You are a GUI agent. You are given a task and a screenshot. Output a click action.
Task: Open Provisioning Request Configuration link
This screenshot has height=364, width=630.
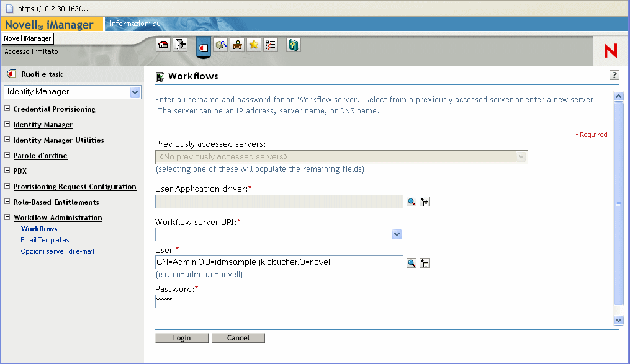[74, 187]
